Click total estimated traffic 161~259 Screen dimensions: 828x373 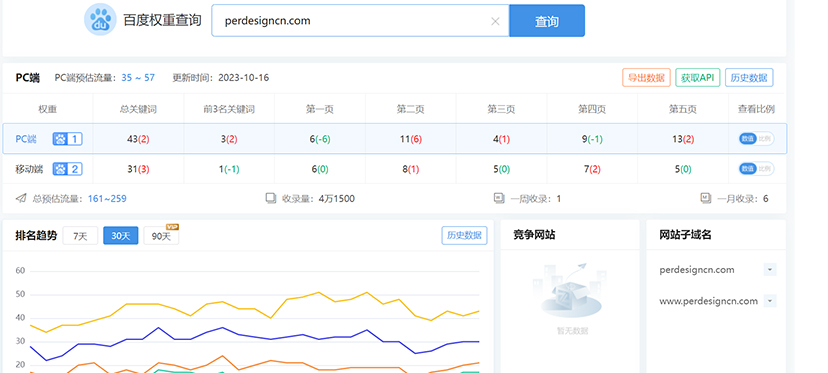107,199
